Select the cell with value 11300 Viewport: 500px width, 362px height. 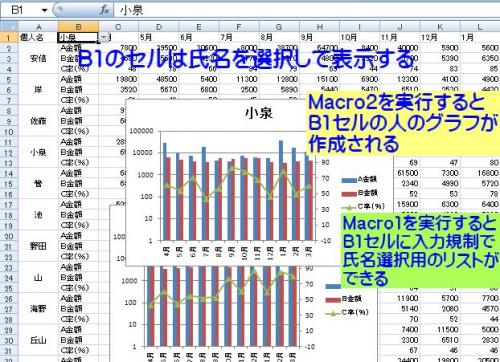point(239,79)
